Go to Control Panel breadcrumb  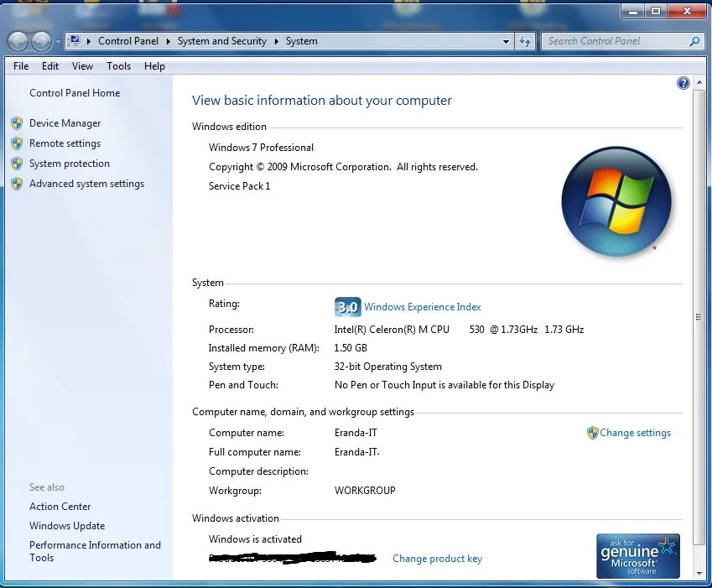click(x=128, y=41)
